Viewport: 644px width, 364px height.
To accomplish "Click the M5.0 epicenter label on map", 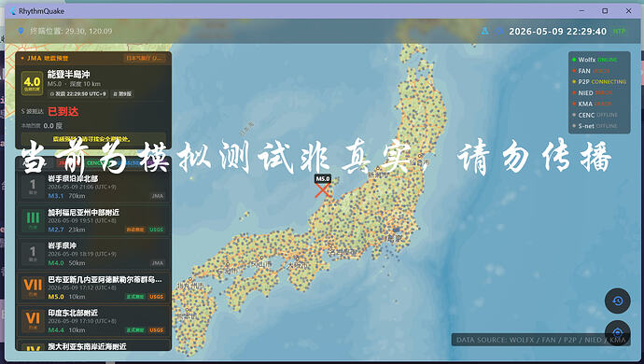I will pyautogui.click(x=323, y=178).
